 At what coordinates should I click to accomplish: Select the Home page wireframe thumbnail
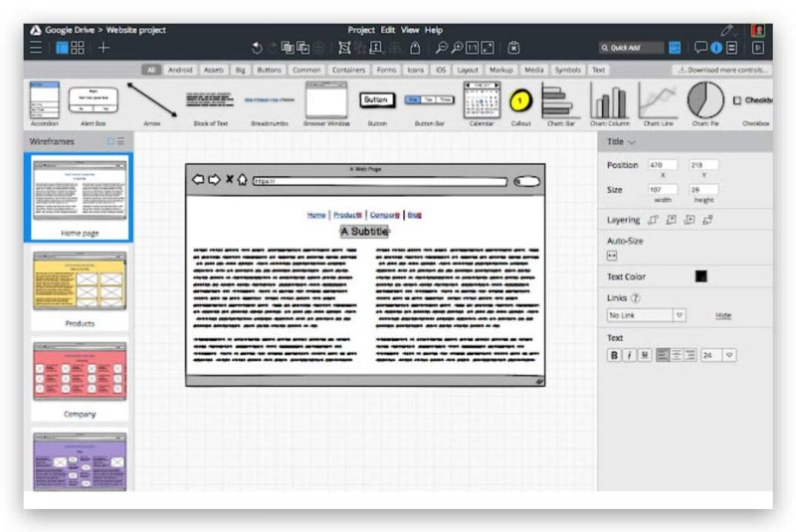[80, 197]
